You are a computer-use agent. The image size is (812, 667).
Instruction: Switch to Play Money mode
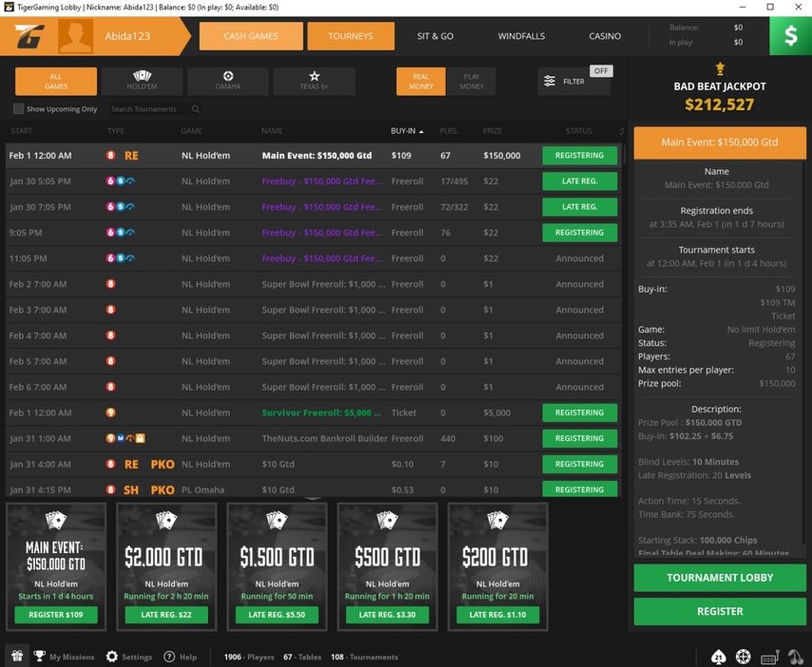472,82
